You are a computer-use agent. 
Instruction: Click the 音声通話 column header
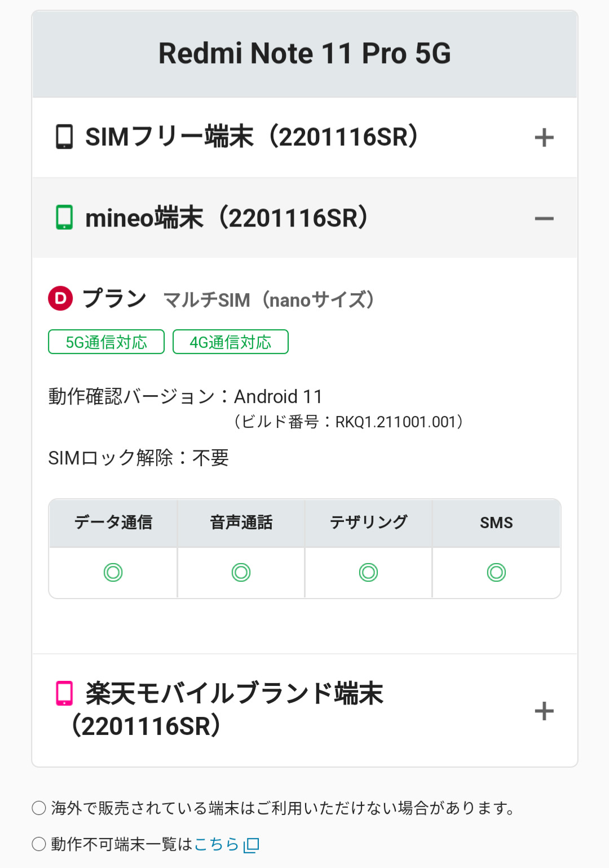click(241, 522)
